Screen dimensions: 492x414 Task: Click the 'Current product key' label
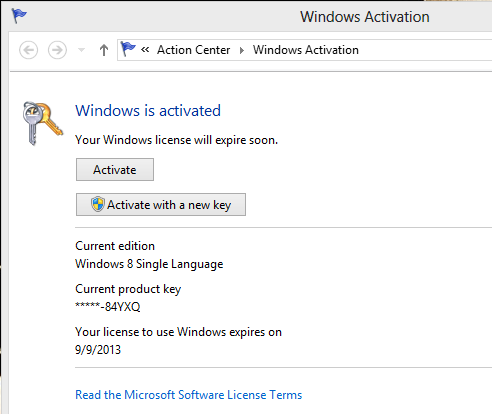(x=128, y=289)
